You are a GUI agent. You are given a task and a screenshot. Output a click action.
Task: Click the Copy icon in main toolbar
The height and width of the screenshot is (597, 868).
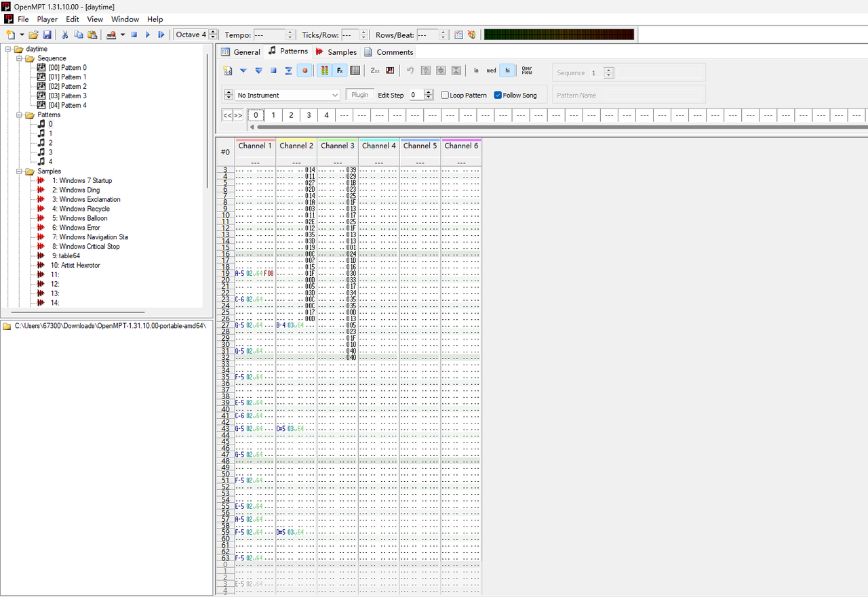(79, 35)
